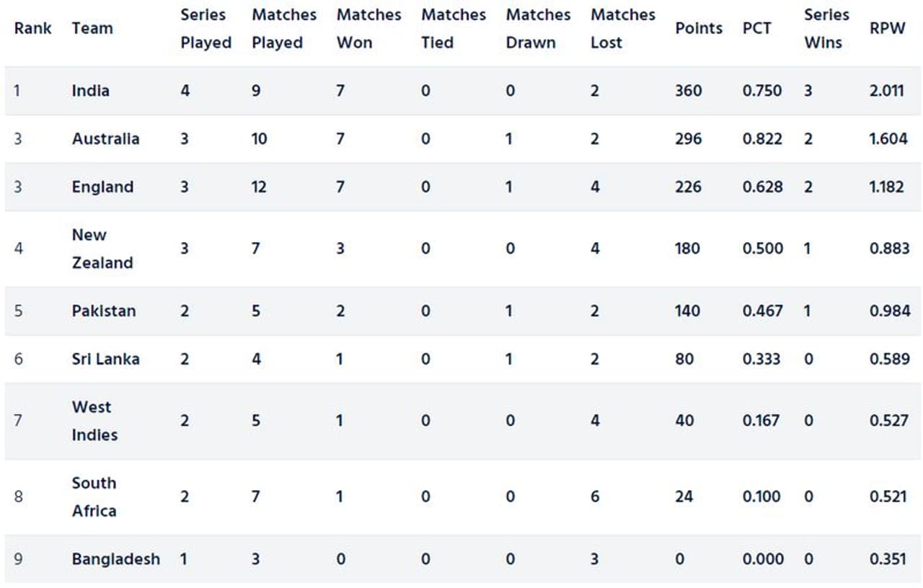Click the New Zealand team name
Image resolution: width=923 pixels, height=588 pixels.
click(102, 249)
